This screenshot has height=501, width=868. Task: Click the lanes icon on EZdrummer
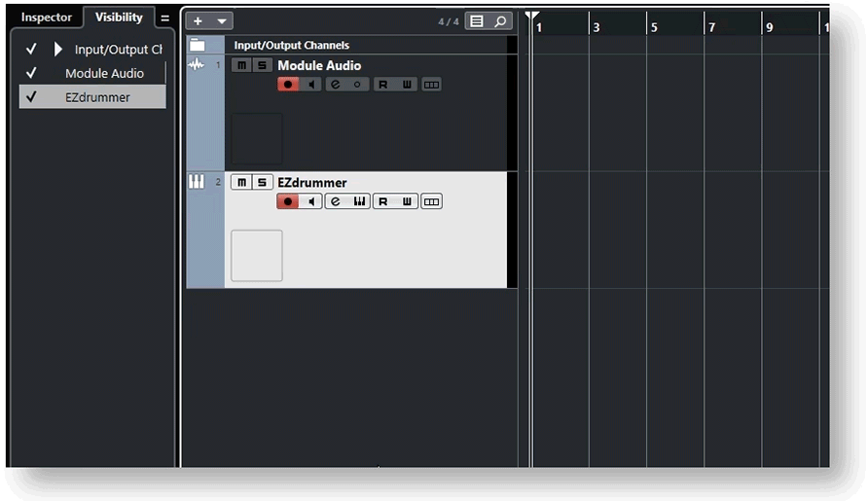[431, 201]
